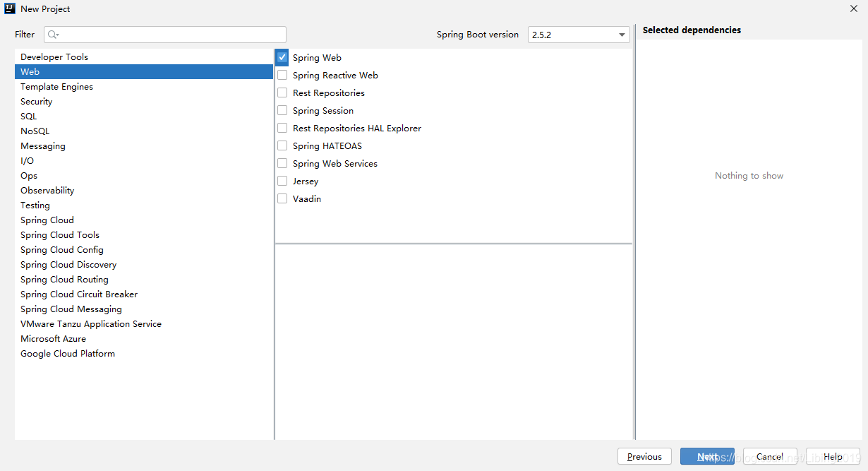Check the Spring Web Services option
This screenshot has height=471, width=868.
(x=282, y=163)
